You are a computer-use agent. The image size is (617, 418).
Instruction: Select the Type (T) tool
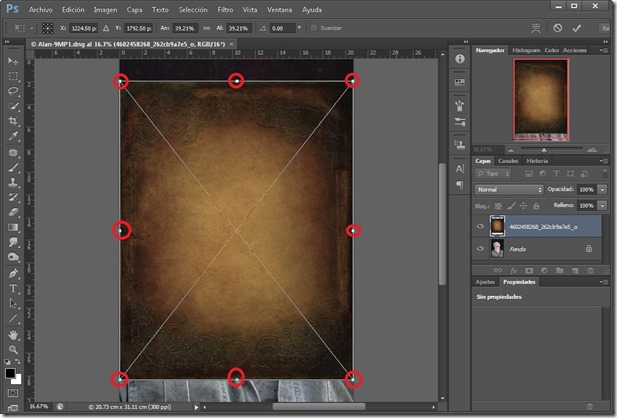tap(14, 288)
